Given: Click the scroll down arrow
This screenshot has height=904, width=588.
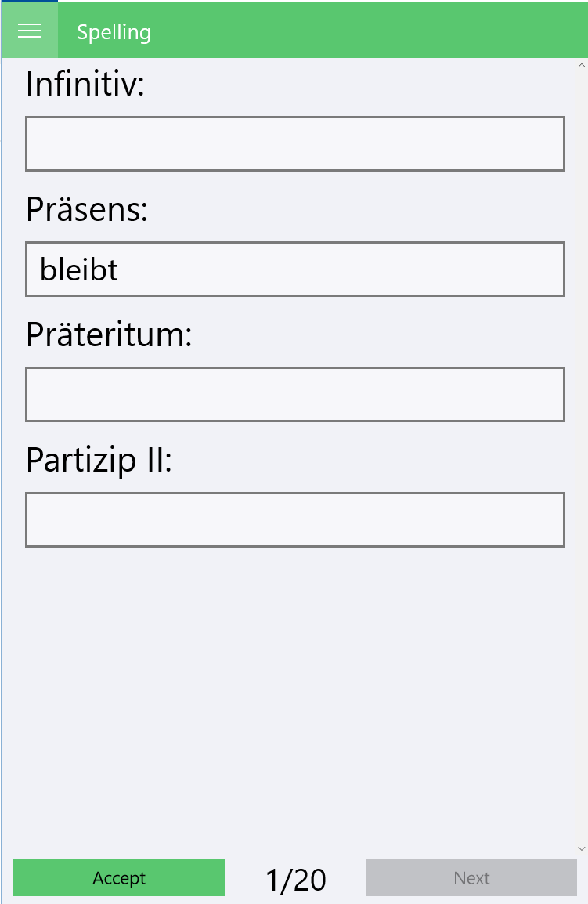Looking at the screenshot, I should pyautogui.click(x=581, y=848).
